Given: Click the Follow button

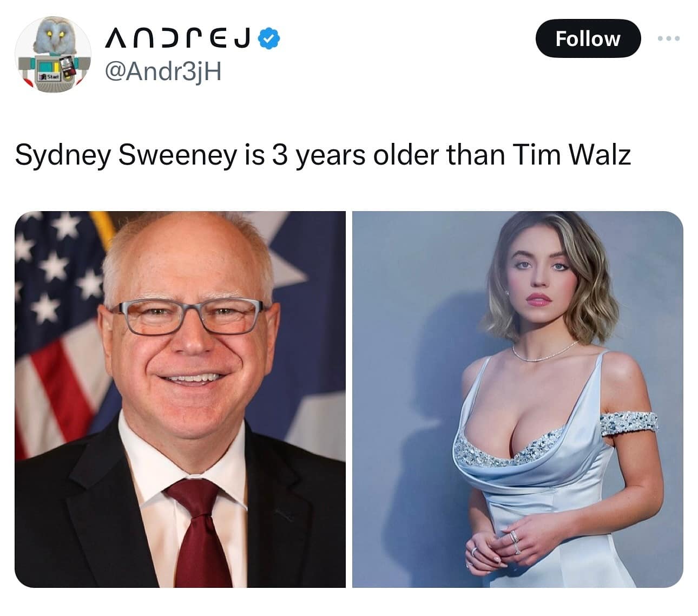Looking at the screenshot, I should click(588, 38).
